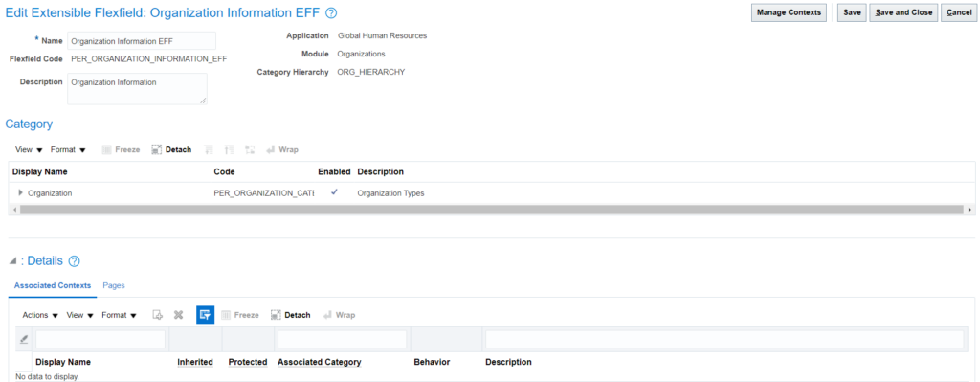980x382 pixels.
Task: Sort by Inherited column header
Action: pyautogui.click(x=195, y=362)
